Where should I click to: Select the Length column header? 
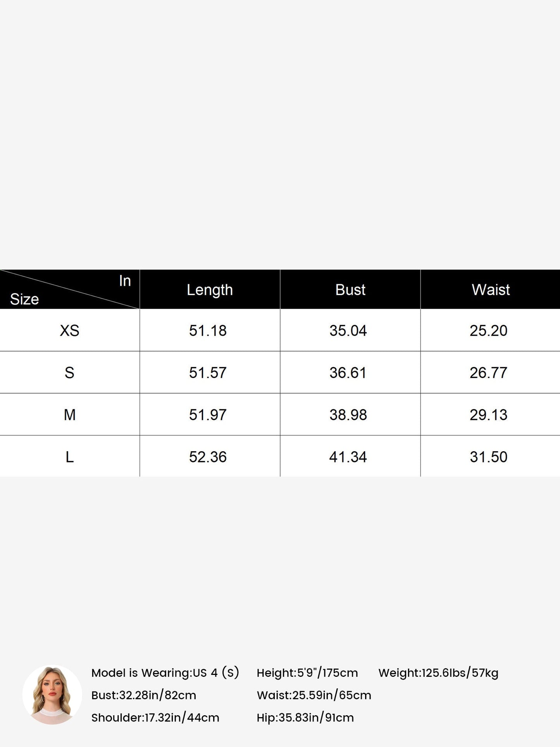[210, 290]
